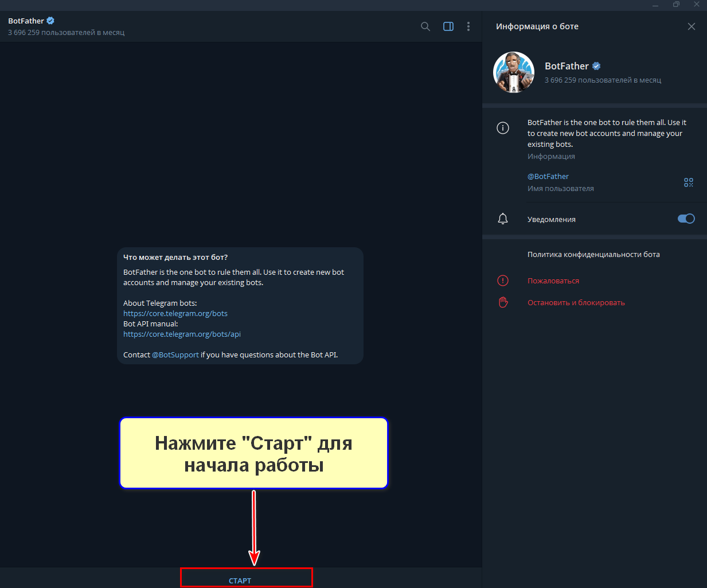Close the bot information panel

[x=692, y=26]
